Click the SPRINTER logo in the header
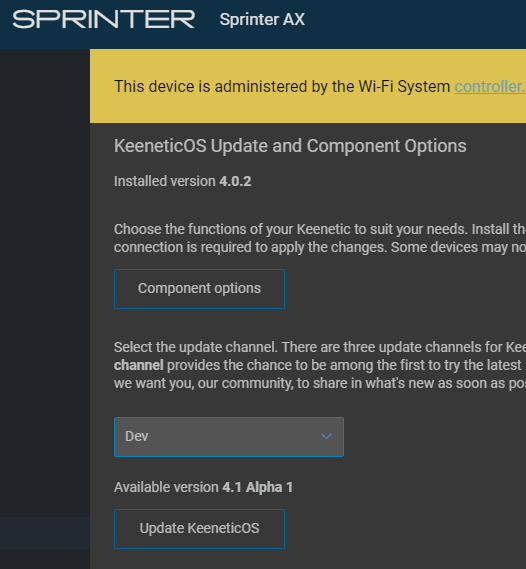The height and width of the screenshot is (569, 526). [x=104, y=19]
